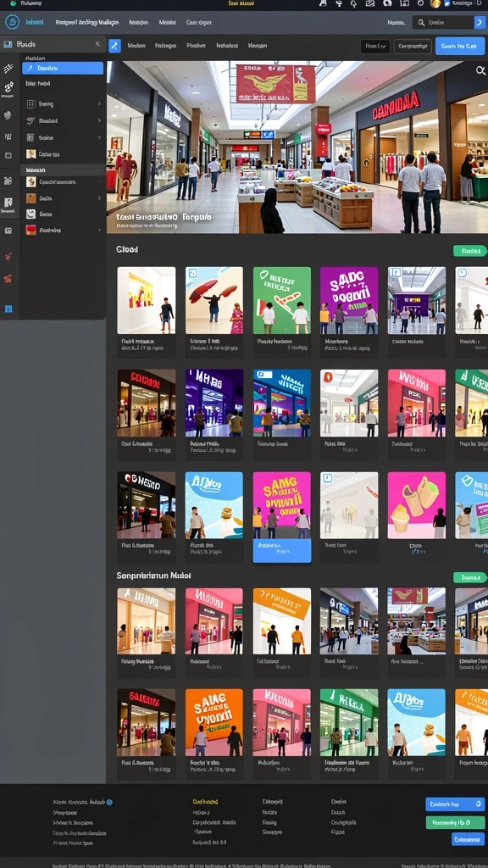Image resolution: width=488 pixels, height=868 pixels.
Task: Toggle the red circle badge on the white mall thumbnail
Action: [328, 377]
